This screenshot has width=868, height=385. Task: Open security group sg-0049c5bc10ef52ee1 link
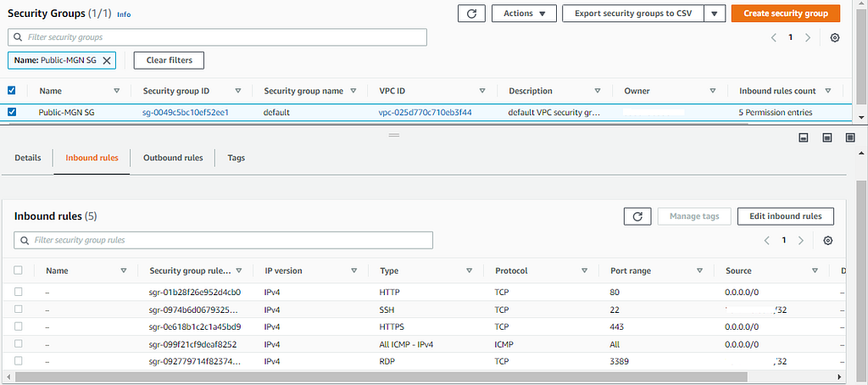click(186, 113)
